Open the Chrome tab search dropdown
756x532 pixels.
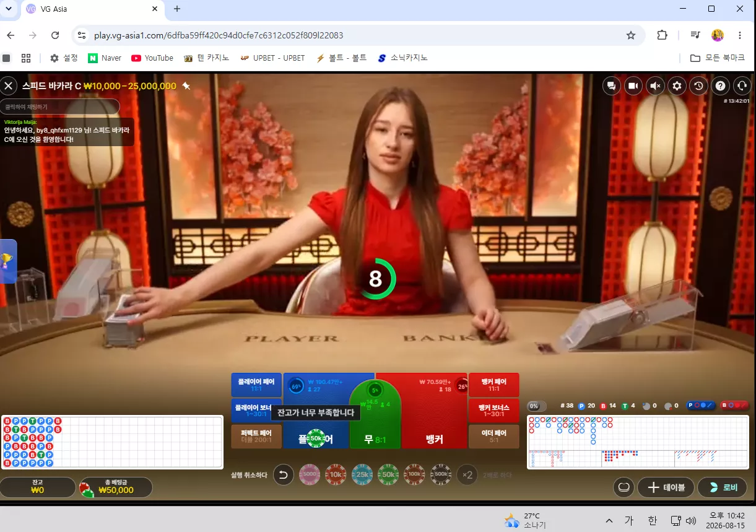[x=9, y=9]
